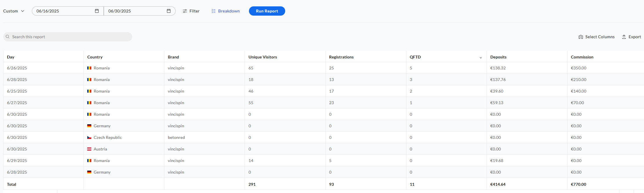Open the Custom date range dropdown
The height and width of the screenshot is (193, 644).
tap(14, 11)
